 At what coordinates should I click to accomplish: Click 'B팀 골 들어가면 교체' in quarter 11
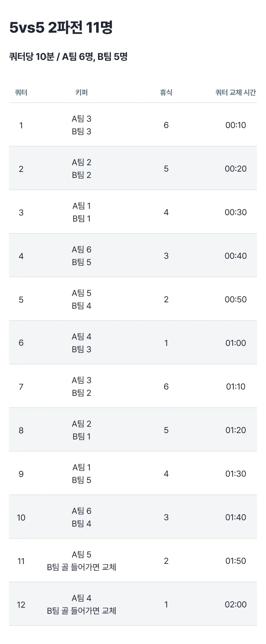[82, 567]
